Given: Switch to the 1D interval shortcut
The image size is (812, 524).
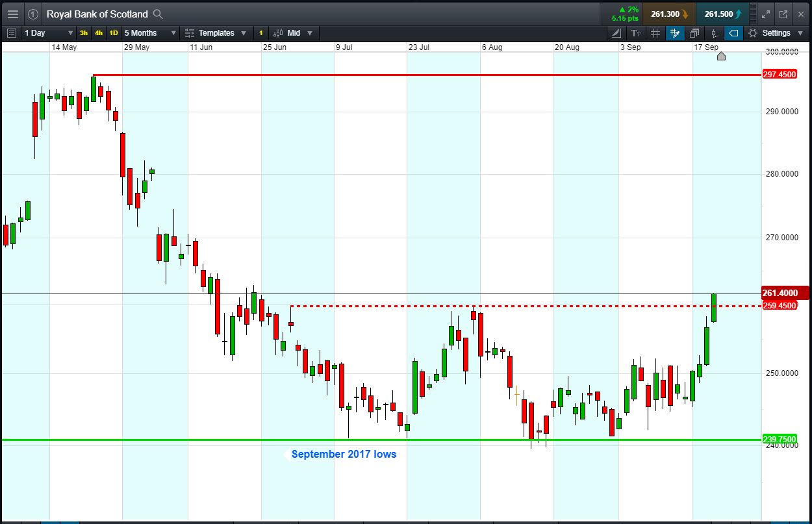Looking at the screenshot, I should point(114,33).
